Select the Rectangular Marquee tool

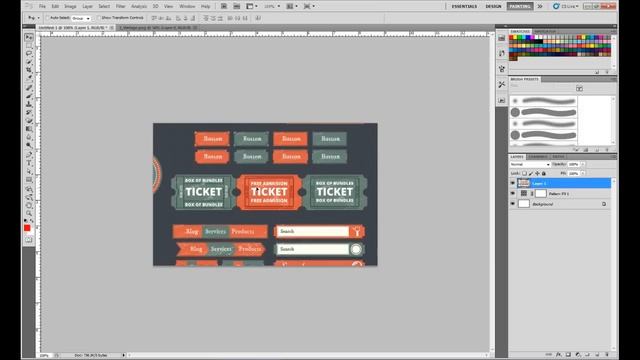click(29, 46)
